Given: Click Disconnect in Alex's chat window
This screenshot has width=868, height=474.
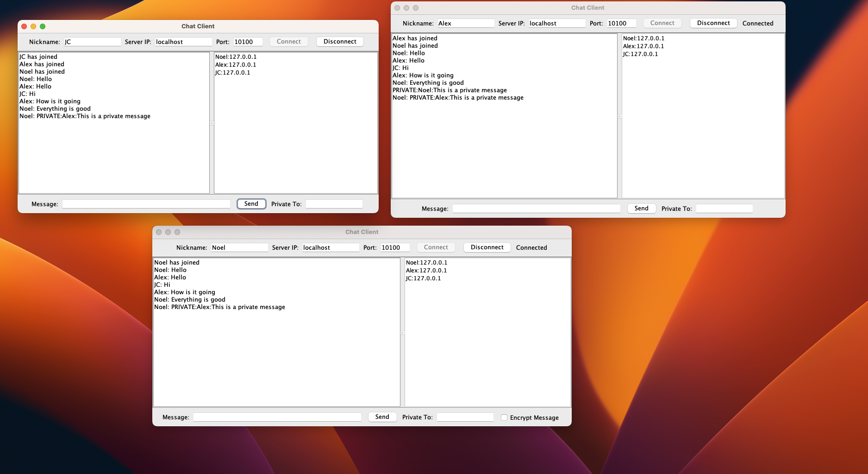Looking at the screenshot, I should (713, 23).
